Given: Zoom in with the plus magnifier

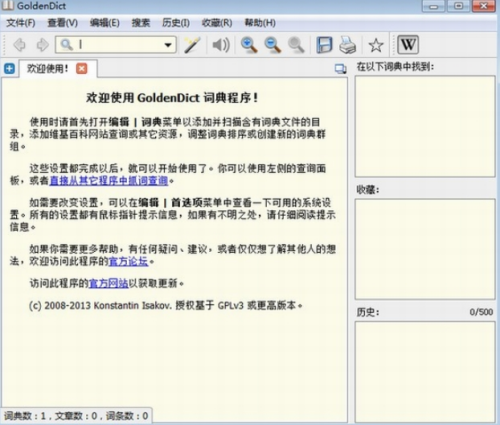Looking at the screenshot, I should click(249, 45).
